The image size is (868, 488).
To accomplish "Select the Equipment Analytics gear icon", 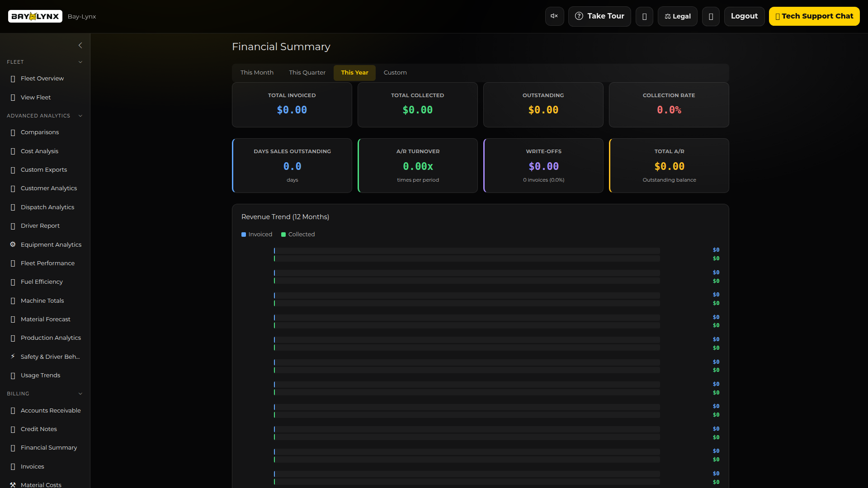I will pos(12,244).
